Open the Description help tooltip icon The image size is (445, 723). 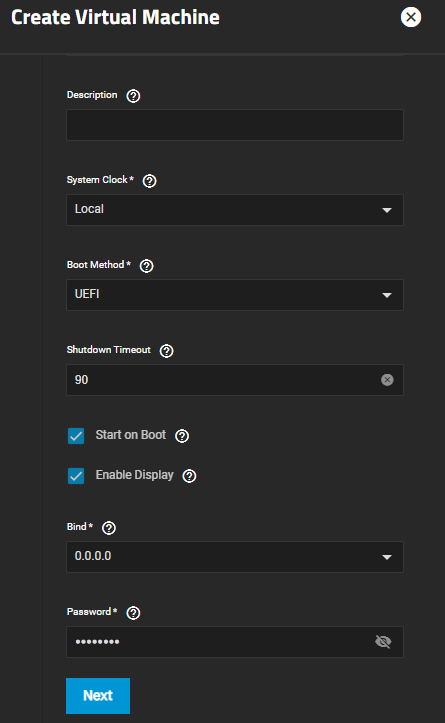pos(133,96)
